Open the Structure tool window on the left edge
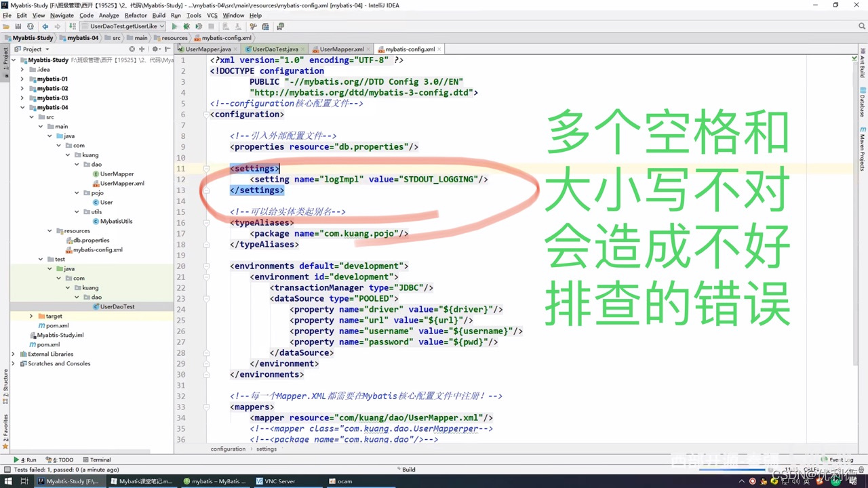This screenshot has height=488, width=868. coord(5,386)
